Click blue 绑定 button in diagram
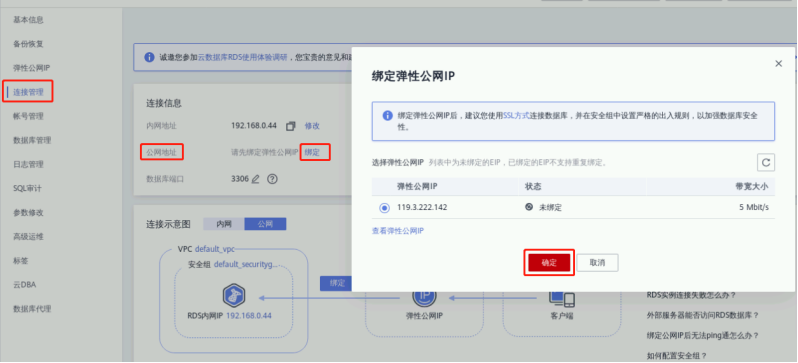798x363 pixels. pos(338,284)
